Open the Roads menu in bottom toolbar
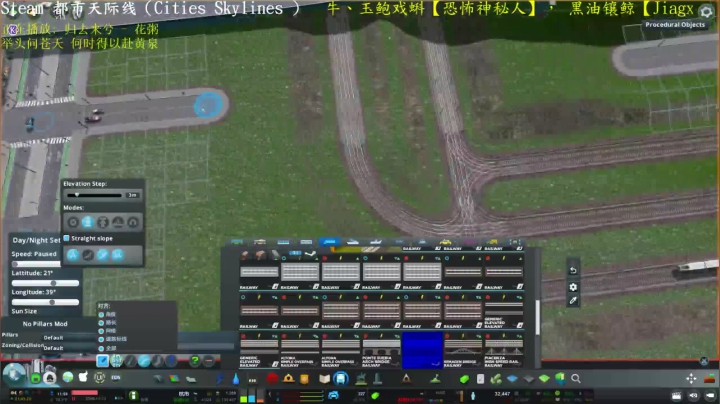 pyautogui.click(x=158, y=379)
